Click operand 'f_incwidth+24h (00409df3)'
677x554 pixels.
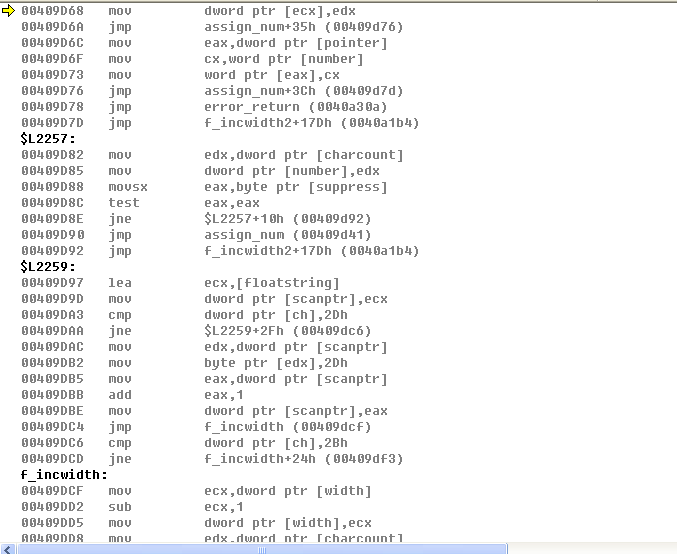(304, 458)
